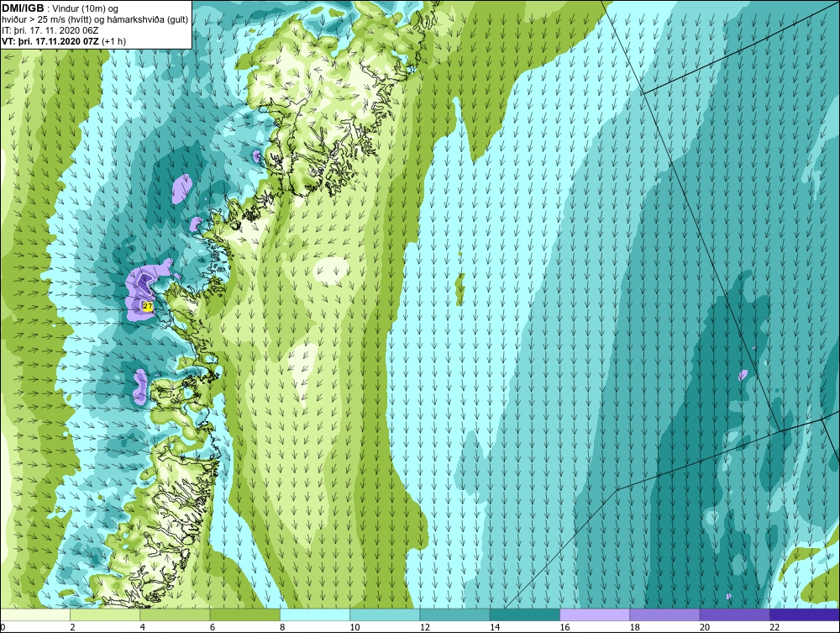Screen dimensions: 840x633
Task: Click the scale label '8'
Action: (282, 628)
